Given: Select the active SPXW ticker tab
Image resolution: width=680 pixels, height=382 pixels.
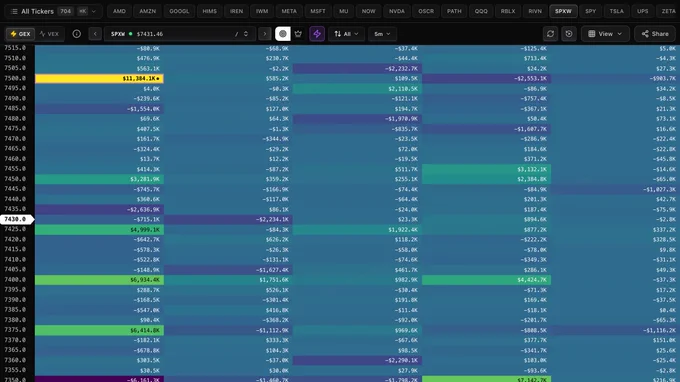Looking at the screenshot, I should (563, 11).
